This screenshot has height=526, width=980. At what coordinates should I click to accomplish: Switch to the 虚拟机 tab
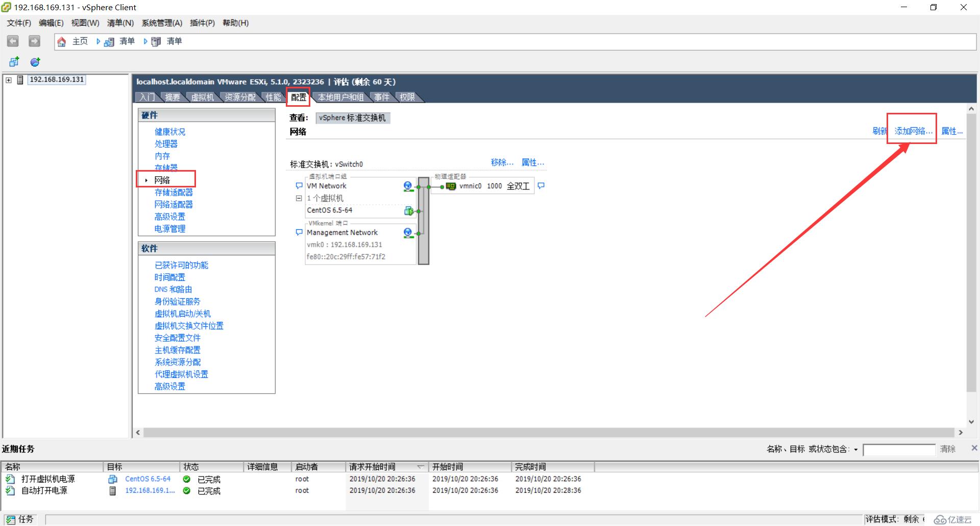click(x=202, y=97)
